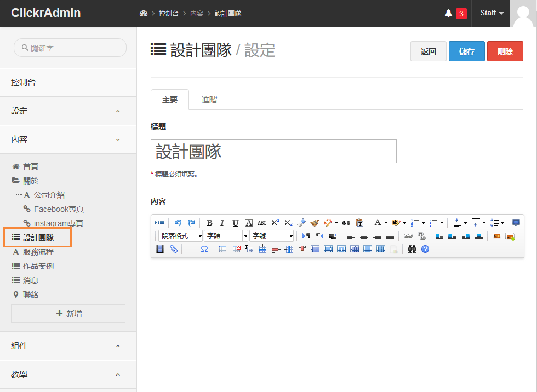
Task: Redo edit in content editor
Action: (191, 223)
